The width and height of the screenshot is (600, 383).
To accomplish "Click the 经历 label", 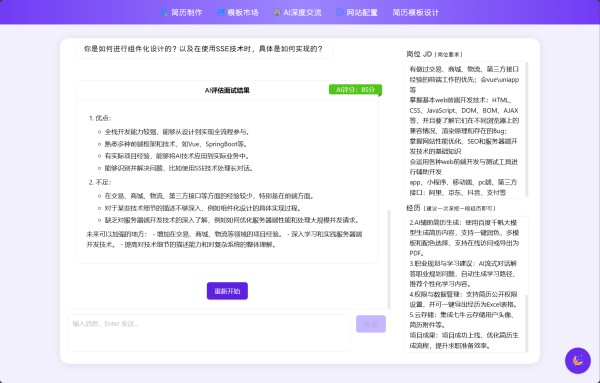I will 413,208.
